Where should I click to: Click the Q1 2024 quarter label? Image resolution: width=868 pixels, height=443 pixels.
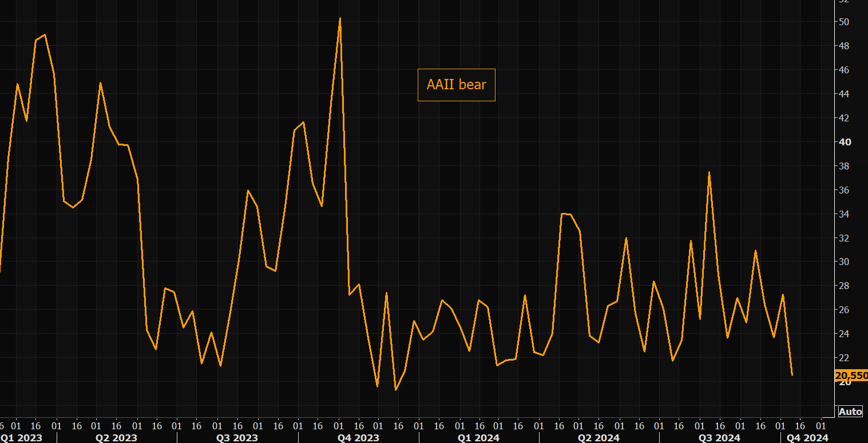pos(478,438)
